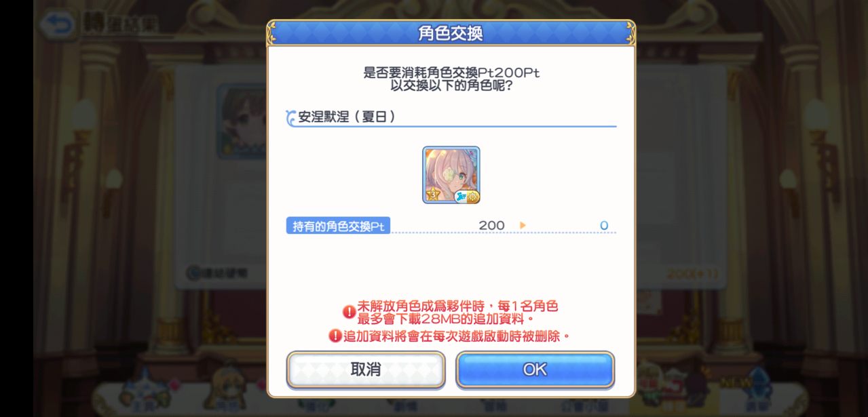Image resolution: width=868 pixels, height=417 pixels.
Task: Click the 角色交換 dialog title bar
Action: 451,33
